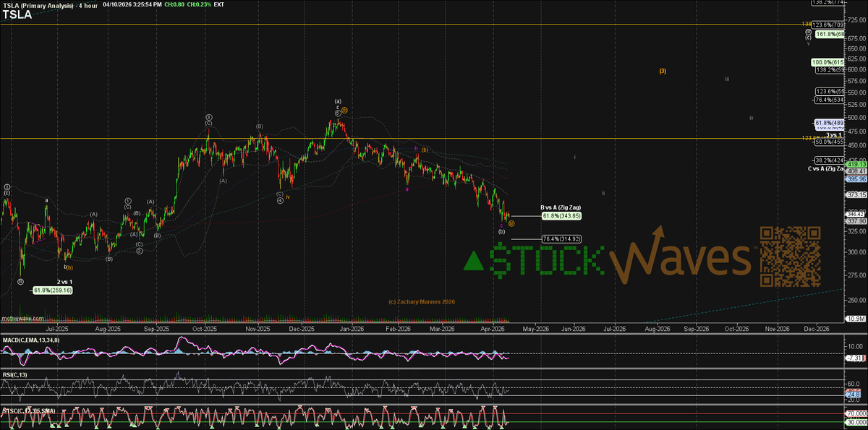Image resolution: width=868 pixels, height=430 pixels.
Task: Click the May-2026 date axis label
Action: coord(535,329)
